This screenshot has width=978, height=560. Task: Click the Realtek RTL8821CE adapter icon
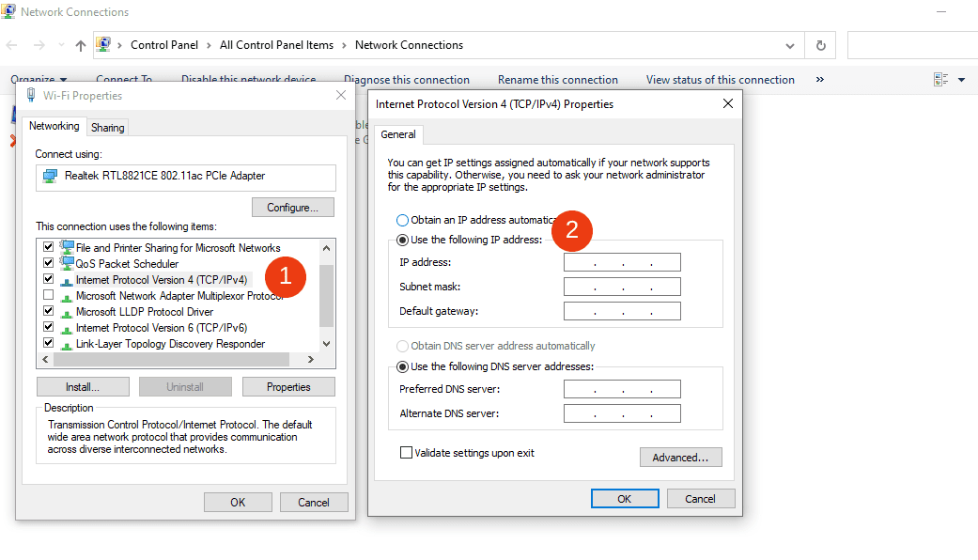48,178
